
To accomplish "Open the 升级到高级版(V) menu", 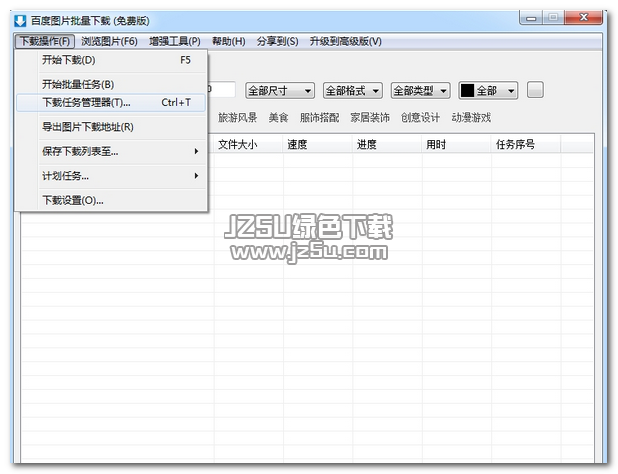I will (x=345, y=41).
